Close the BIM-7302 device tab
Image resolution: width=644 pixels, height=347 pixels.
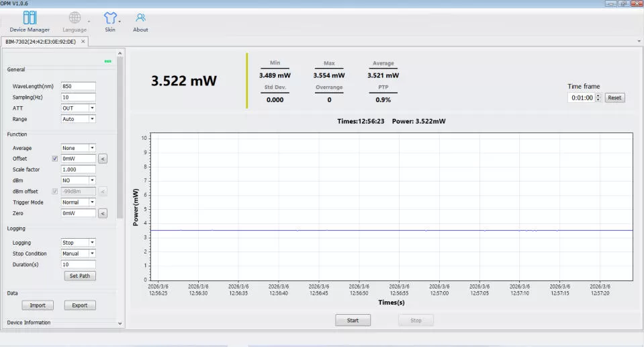(83, 42)
